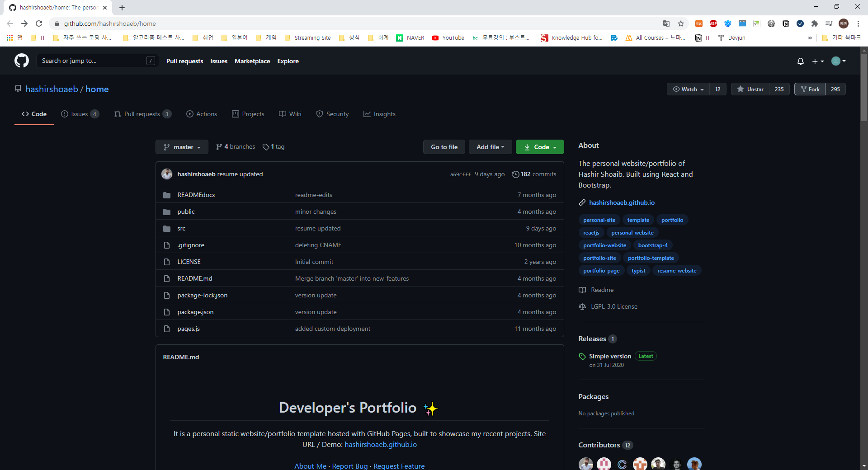This screenshot has width=868, height=470.
Task: Click the GitHub octocat logo
Action: (x=22, y=61)
